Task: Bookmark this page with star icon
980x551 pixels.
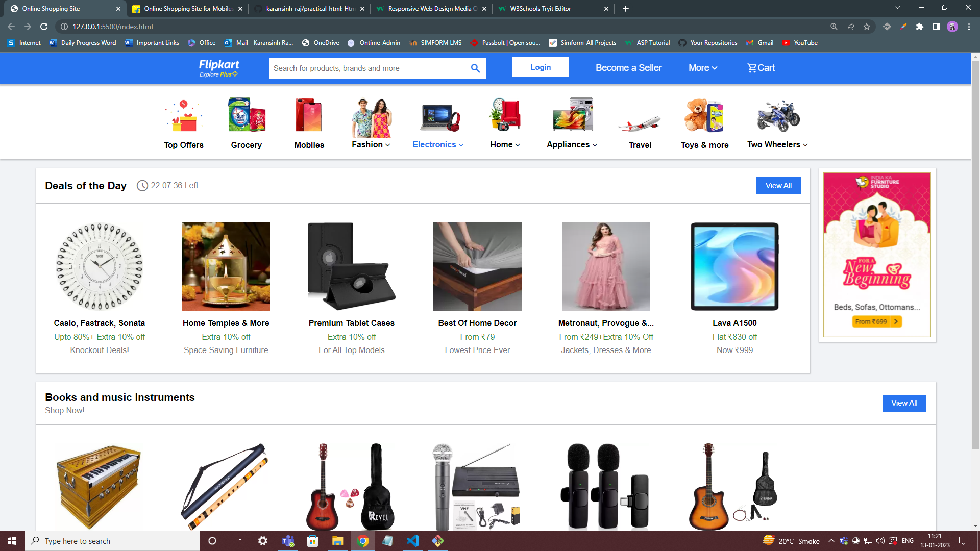Action: tap(867, 27)
